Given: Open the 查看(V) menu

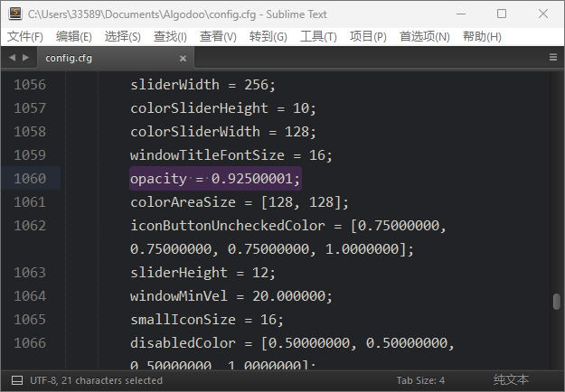Looking at the screenshot, I should tap(218, 36).
